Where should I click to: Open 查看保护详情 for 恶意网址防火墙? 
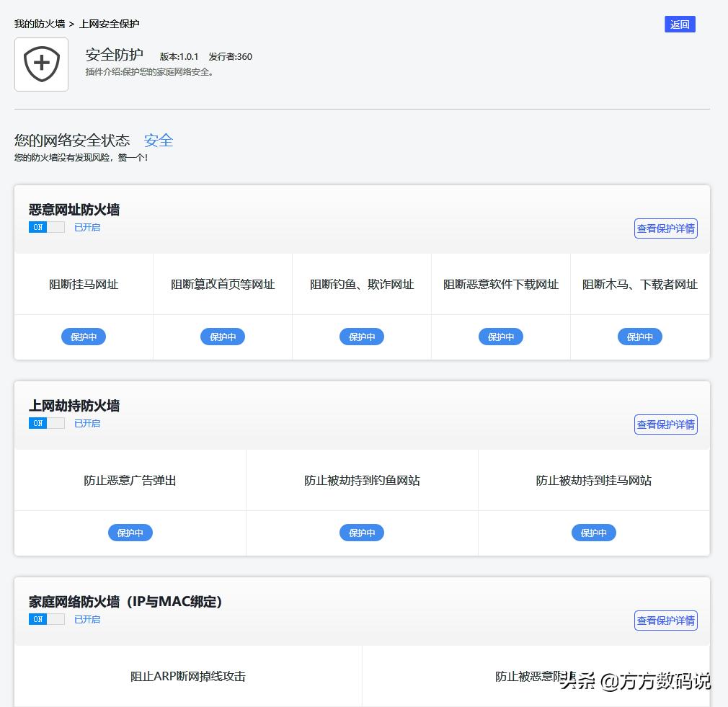pyautogui.click(x=665, y=228)
